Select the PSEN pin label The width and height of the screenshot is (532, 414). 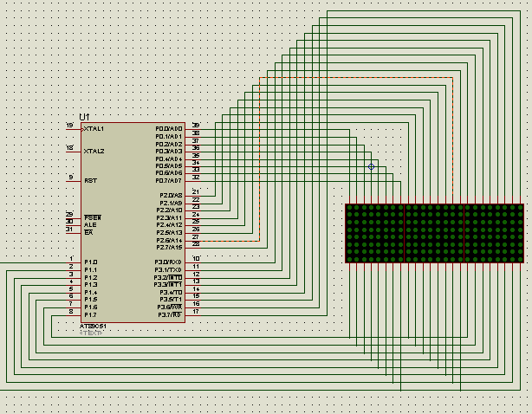point(93,217)
